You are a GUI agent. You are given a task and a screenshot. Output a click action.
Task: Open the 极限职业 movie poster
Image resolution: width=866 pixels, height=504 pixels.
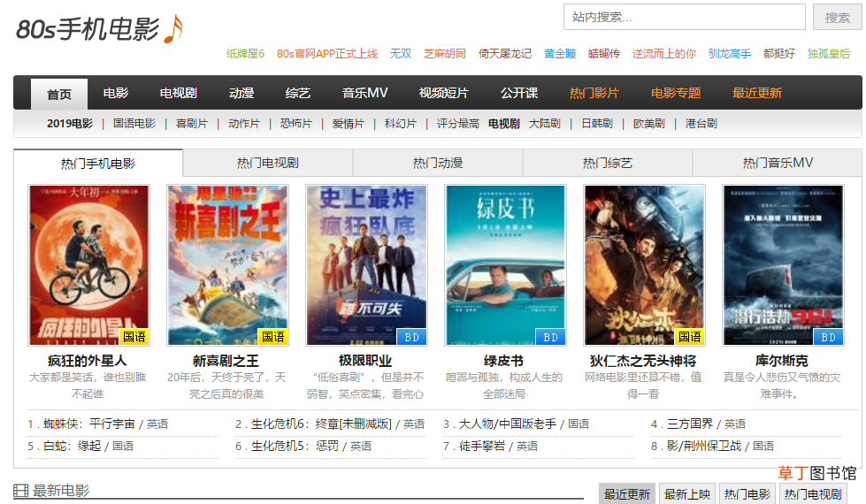pyautogui.click(x=367, y=265)
